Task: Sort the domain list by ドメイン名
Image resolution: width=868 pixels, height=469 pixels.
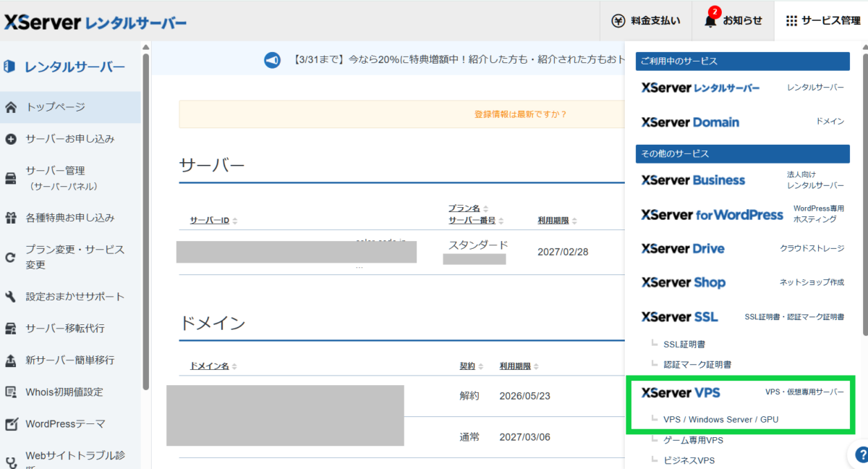Action: click(213, 366)
